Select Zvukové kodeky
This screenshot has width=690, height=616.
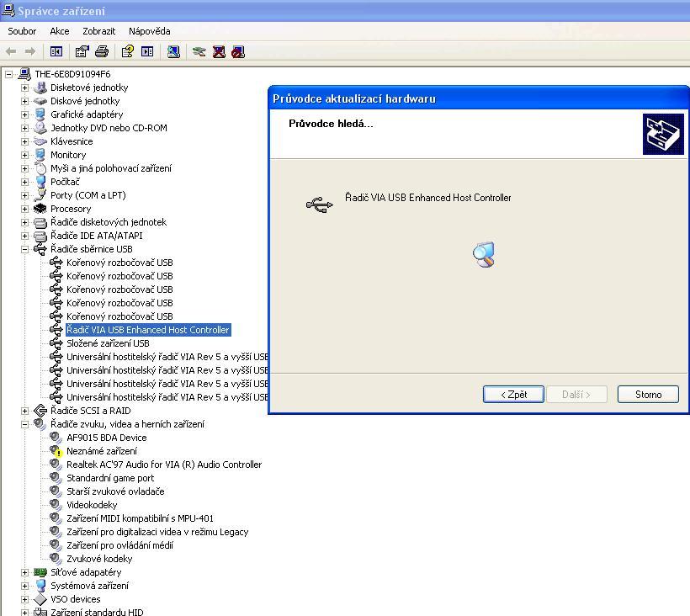click(99, 559)
